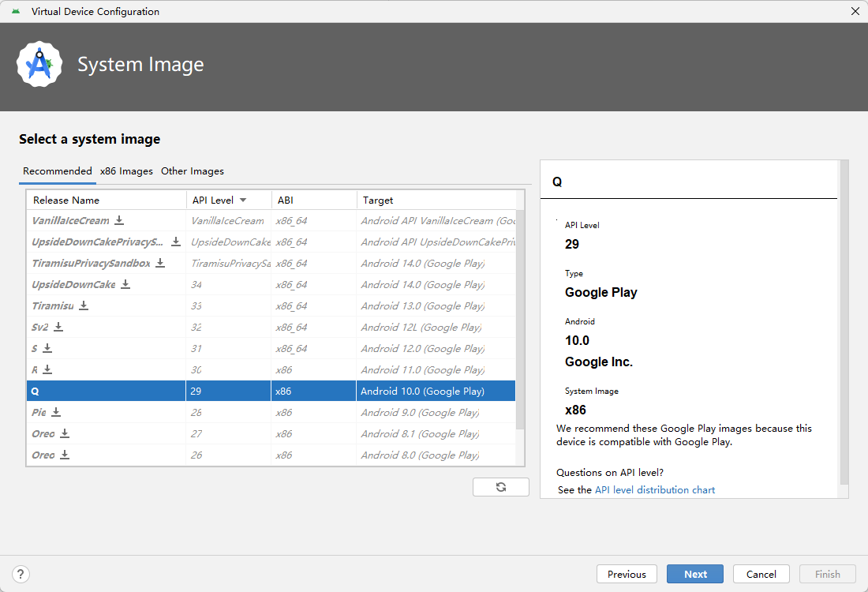Viewport: 868px width, 592px height.
Task: Download the TiramisuPrivacySandbox image
Action: tap(160, 263)
